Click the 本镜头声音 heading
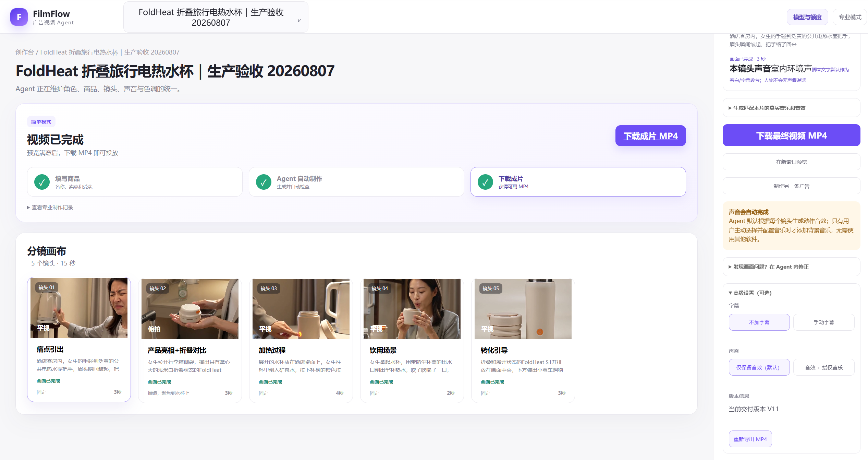The width and height of the screenshot is (868, 460). click(750, 69)
